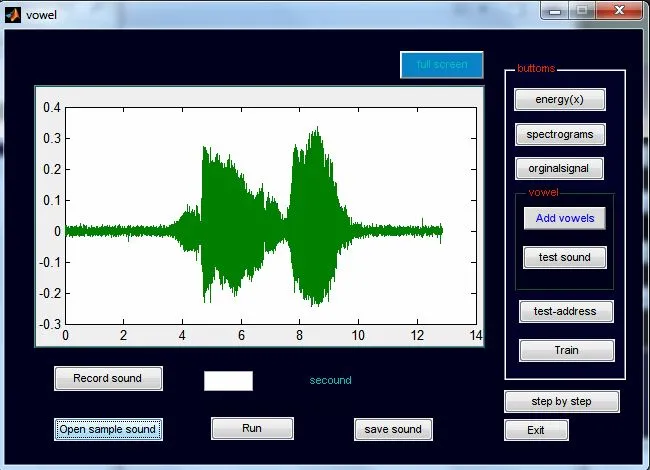Hit the Run button
650x470 pixels.
pyautogui.click(x=252, y=428)
